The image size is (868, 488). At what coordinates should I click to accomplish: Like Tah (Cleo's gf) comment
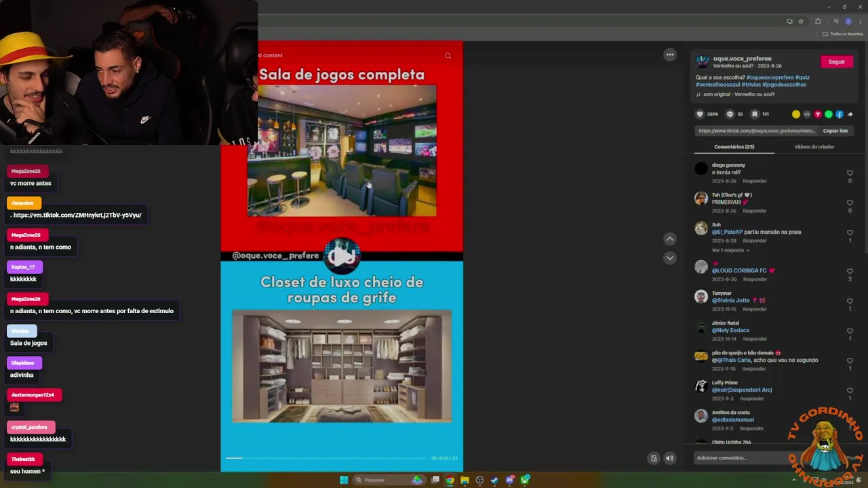tap(850, 203)
